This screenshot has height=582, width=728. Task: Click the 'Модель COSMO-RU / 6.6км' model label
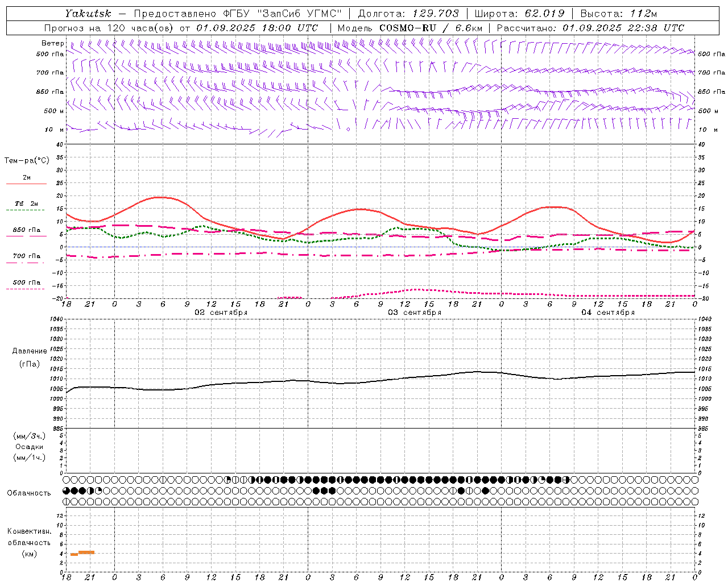409,28
